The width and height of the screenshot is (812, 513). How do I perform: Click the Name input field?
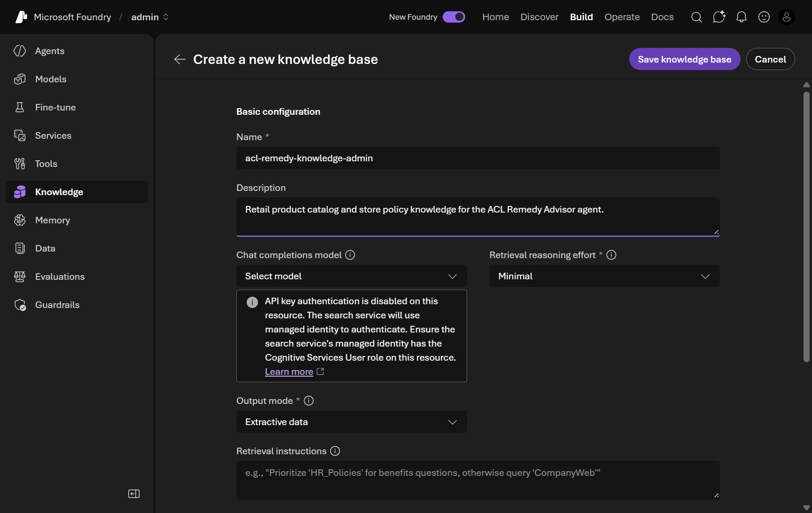pos(478,158)
